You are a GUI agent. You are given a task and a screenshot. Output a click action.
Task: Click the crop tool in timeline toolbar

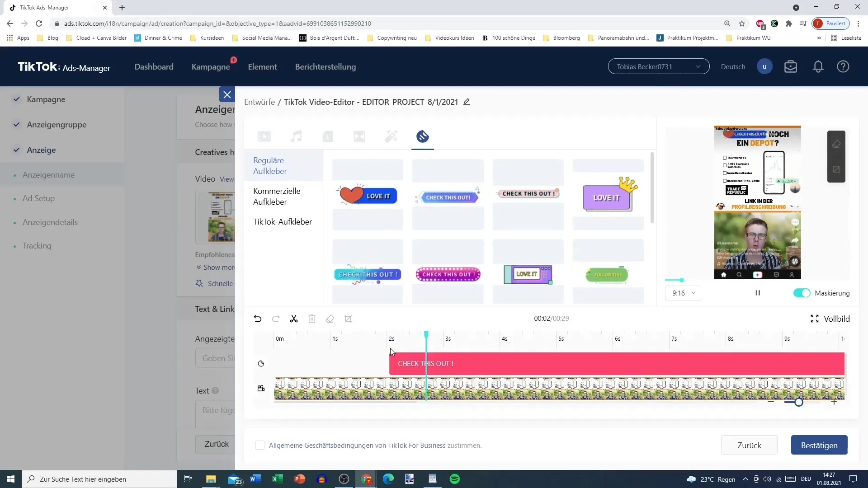(348, 319)
